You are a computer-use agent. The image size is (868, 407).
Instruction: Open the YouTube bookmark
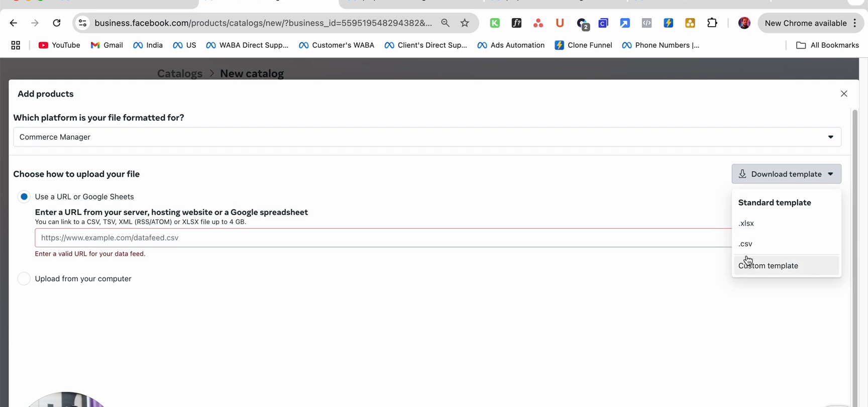[59, 45]
